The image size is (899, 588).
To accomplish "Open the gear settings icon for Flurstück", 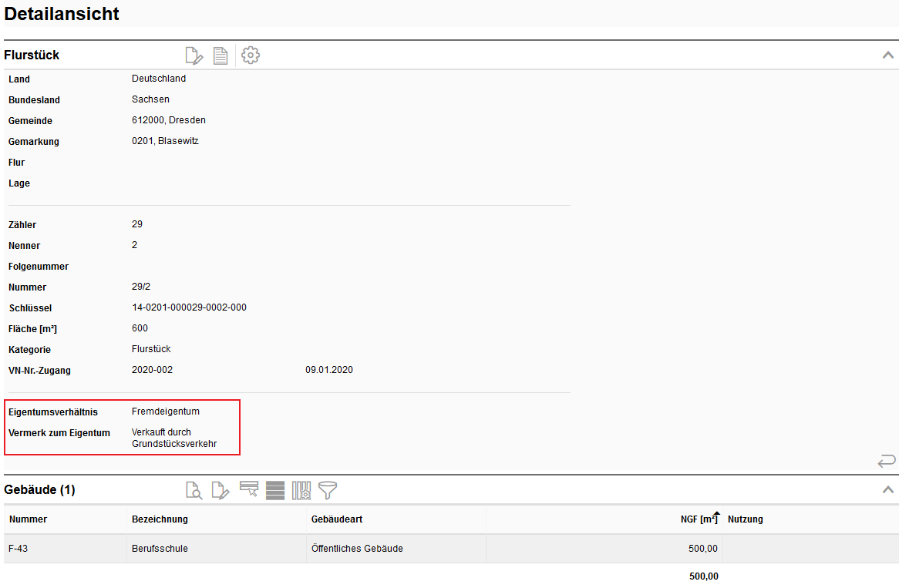I will tap(251, 55).
